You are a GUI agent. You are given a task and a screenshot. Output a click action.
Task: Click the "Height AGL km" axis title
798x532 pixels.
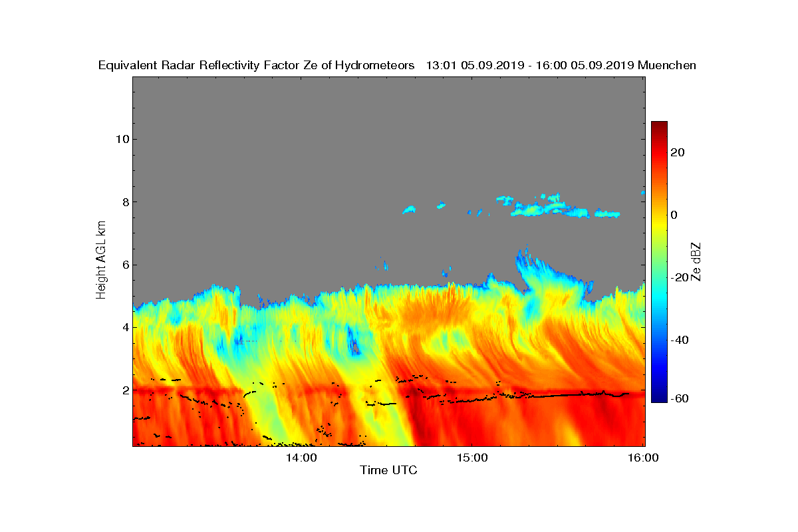tap(101, 260)
